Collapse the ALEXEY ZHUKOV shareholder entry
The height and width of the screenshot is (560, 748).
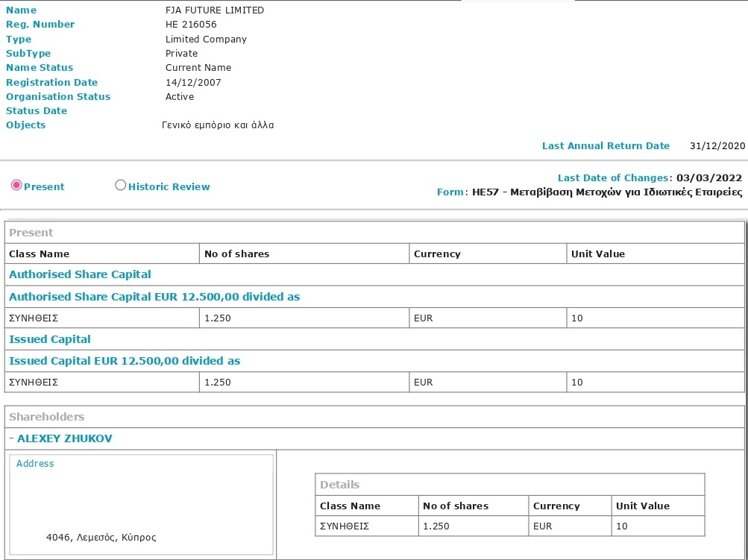[x=11, y=438]
